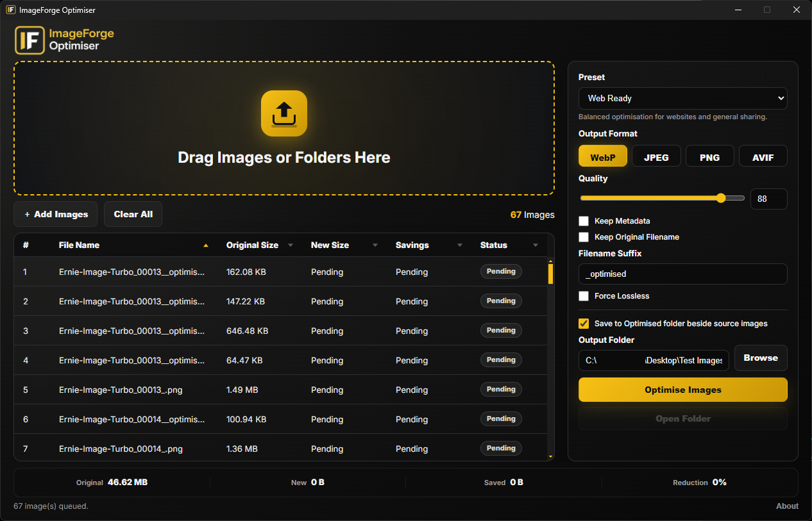Click the file list scroll-down arrow
Viewport: 812px width, 521px height.
(x=550, y=456)
